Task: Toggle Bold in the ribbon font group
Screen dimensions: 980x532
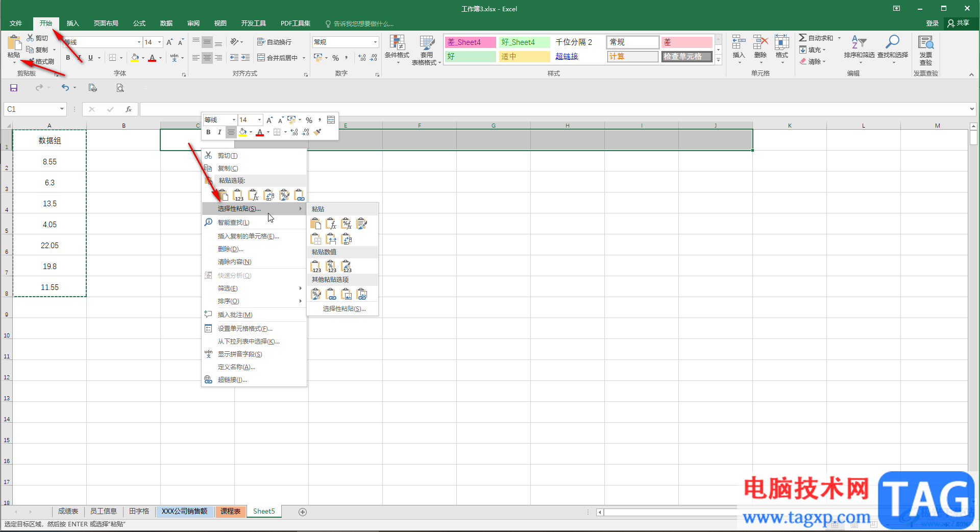Action: coord(68,58)
